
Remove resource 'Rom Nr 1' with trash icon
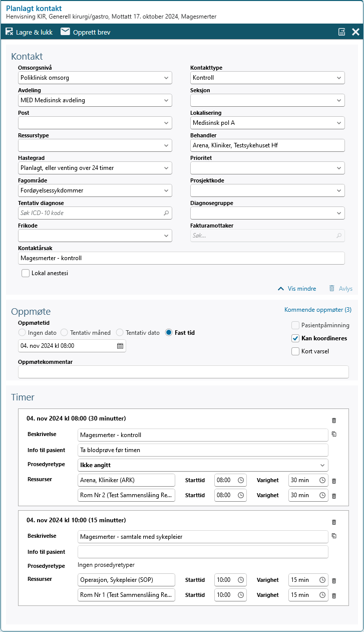pyautogui.click(x=334, y=595)
